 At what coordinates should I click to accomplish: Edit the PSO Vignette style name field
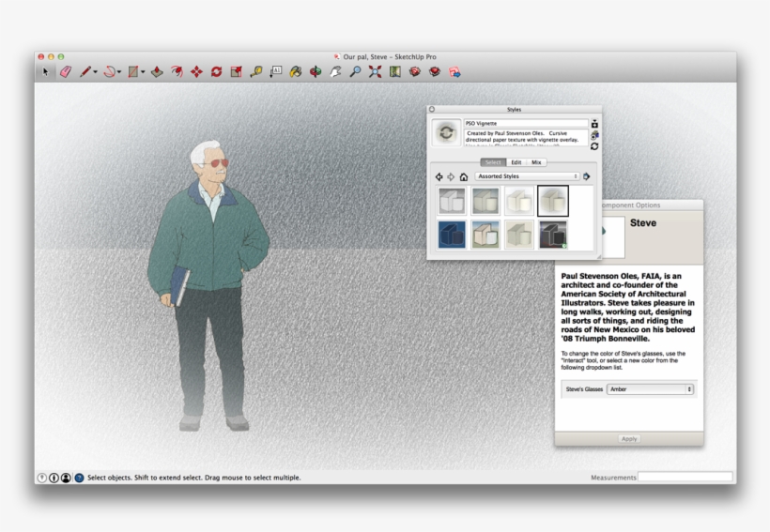coord(526,123)
